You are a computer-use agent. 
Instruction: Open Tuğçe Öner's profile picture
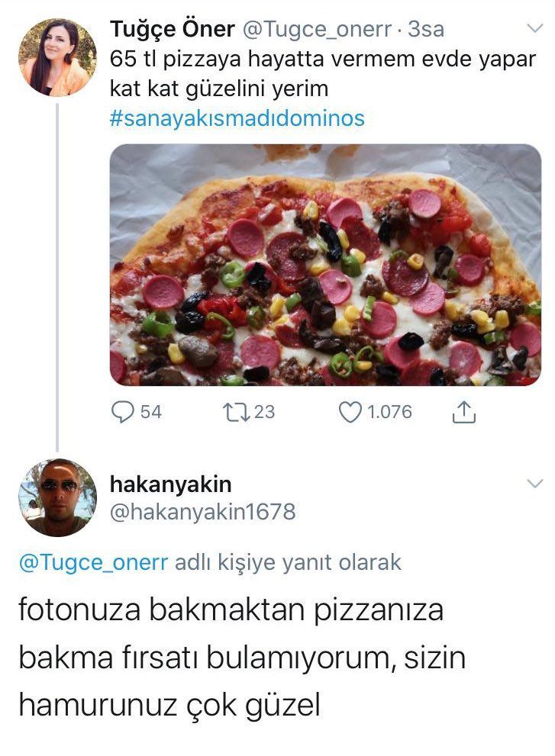pos(57,57)
